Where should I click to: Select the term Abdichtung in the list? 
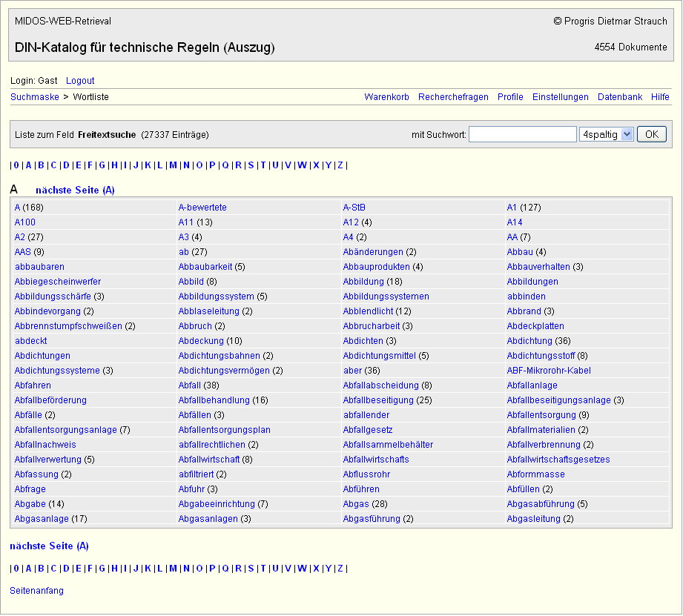(529, 341)
